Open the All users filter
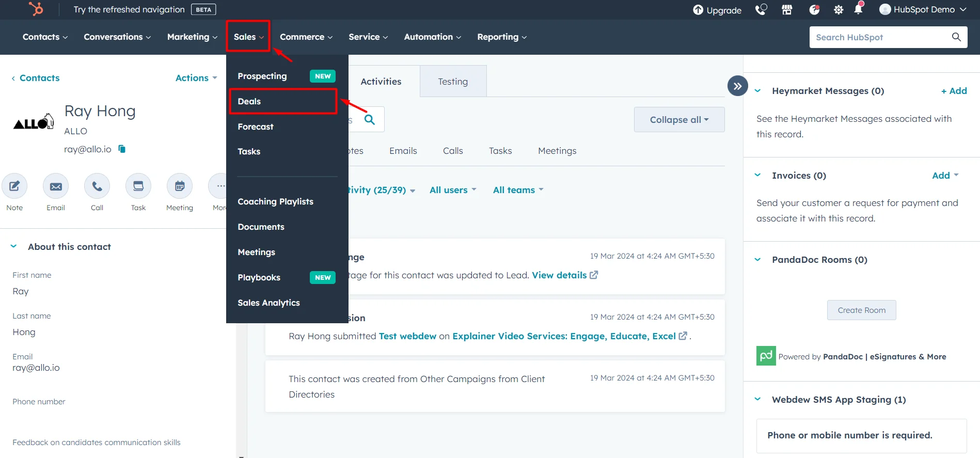The height and width of the screenshot is (458, 980). (x=453, y=190)
